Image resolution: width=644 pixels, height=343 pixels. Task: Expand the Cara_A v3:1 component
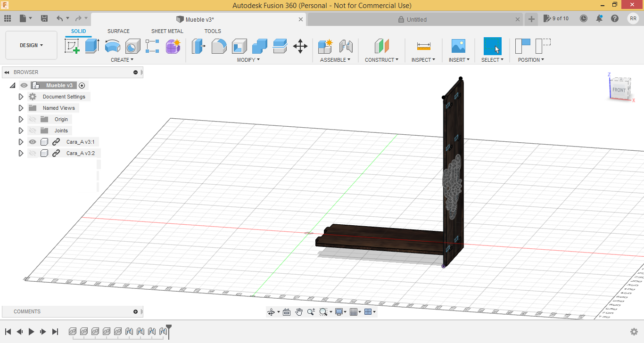pyautogui.click(x=21, y=142)
